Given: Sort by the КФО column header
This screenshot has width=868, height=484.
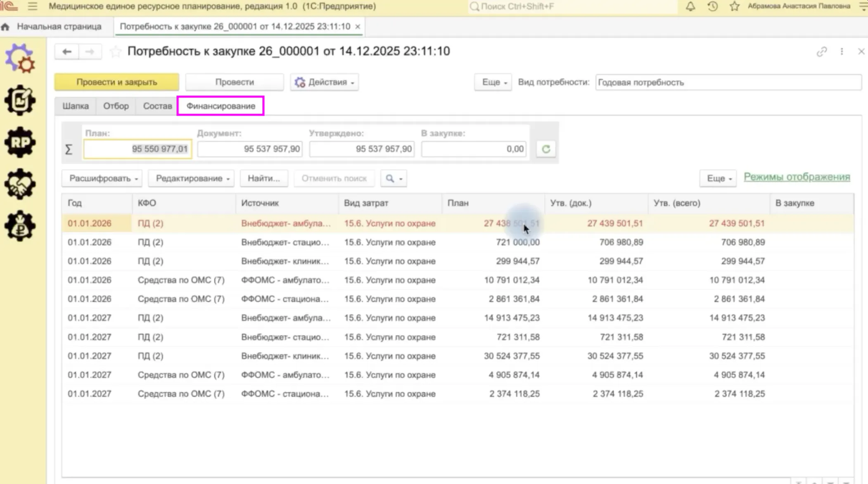Looking at the screenshot, I should [184, 203].
